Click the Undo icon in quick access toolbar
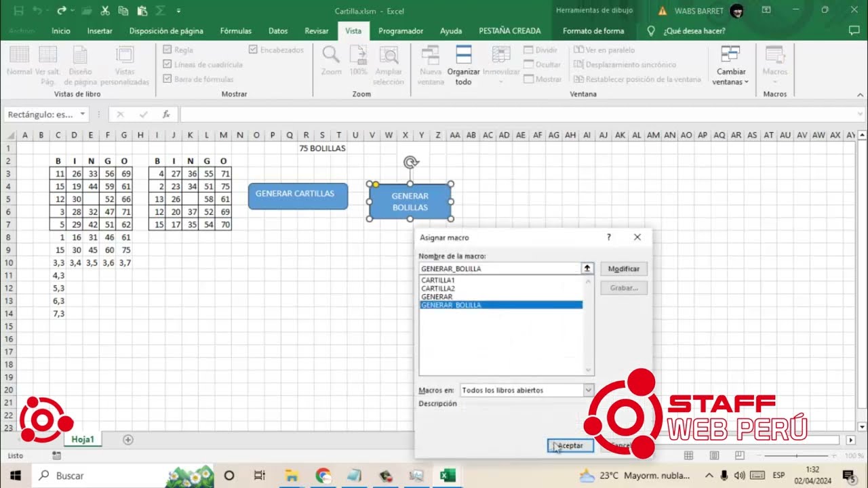Screen dimensions: 868x488 (37, 10)
